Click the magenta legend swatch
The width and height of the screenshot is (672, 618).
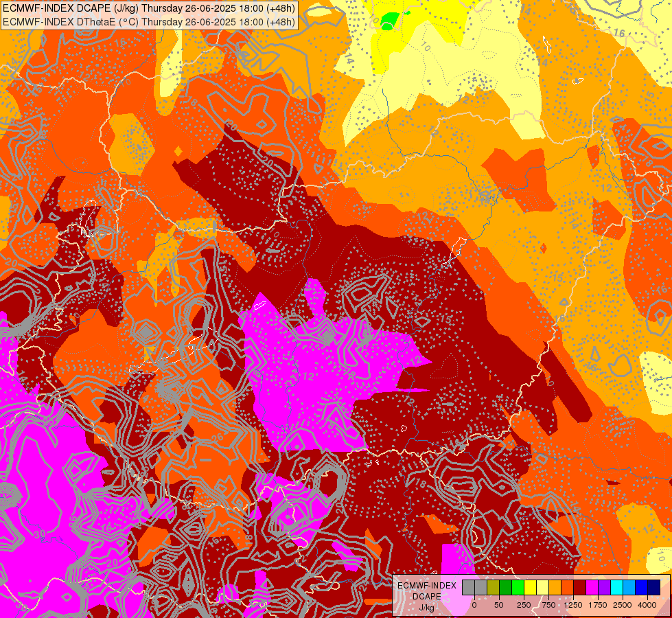click(592, 588)
